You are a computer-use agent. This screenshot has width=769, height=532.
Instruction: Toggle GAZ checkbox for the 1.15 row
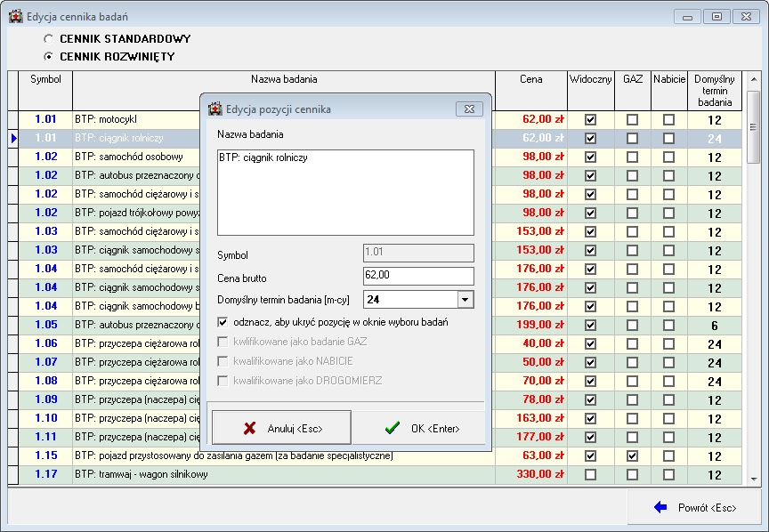[x=632, y=455]
